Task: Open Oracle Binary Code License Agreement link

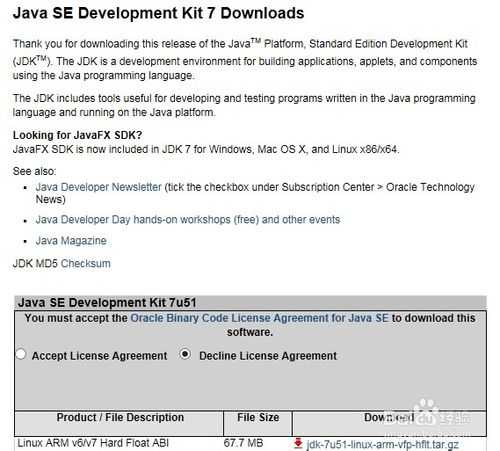Action: point(259,318)
